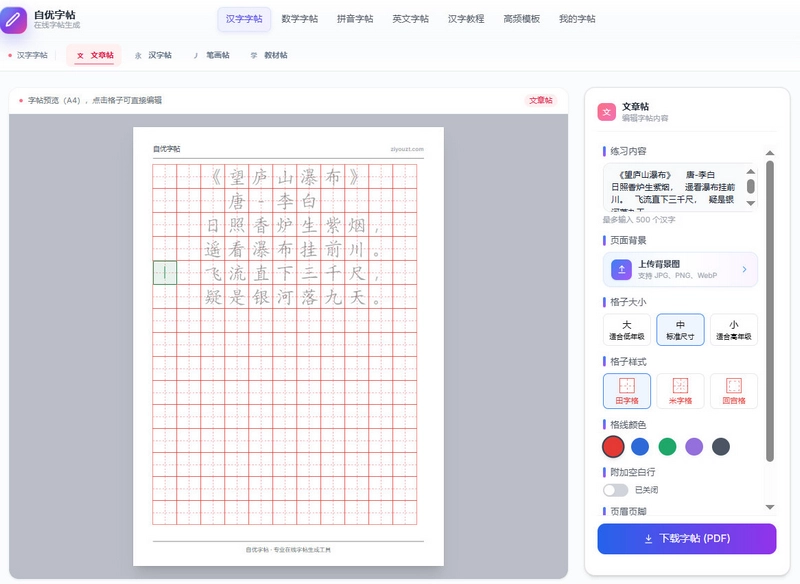Select the 米字格 grid style
Viewport: 800px width, 584px height.
680,391
